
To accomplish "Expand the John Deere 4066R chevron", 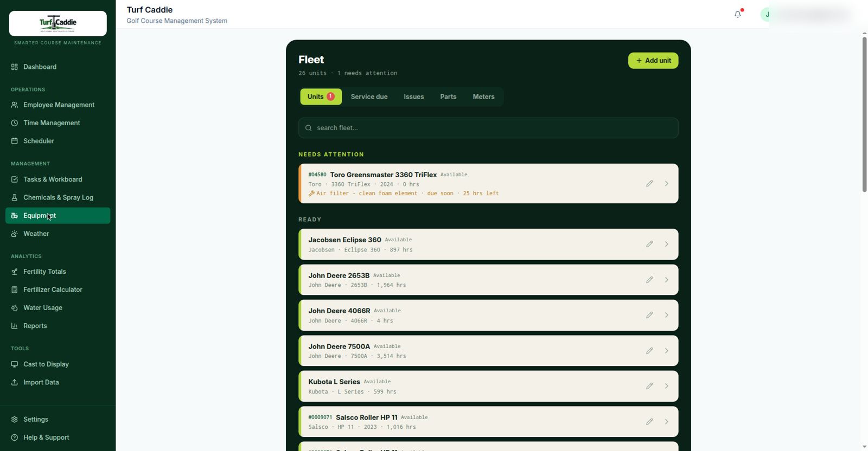I will pos(667,315).
